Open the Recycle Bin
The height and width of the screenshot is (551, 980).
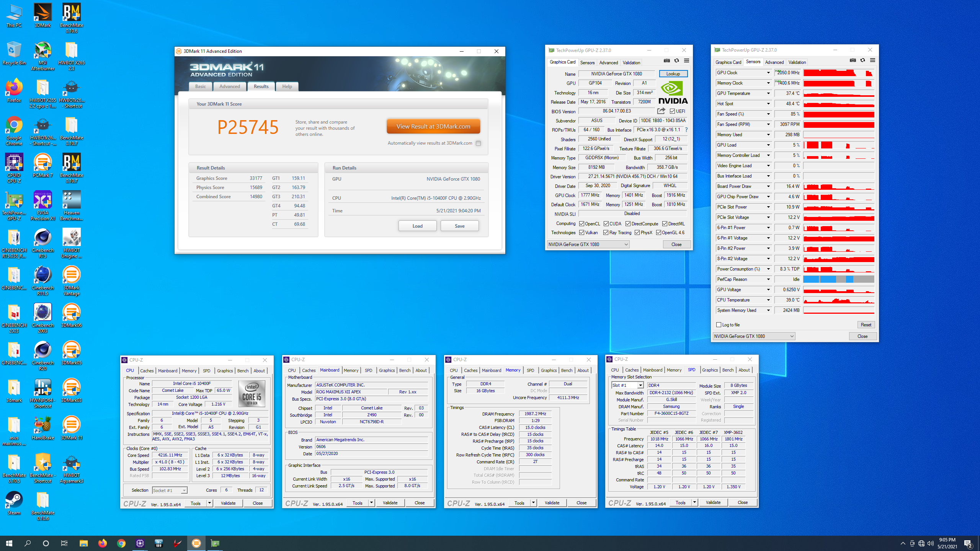[14, 53]
